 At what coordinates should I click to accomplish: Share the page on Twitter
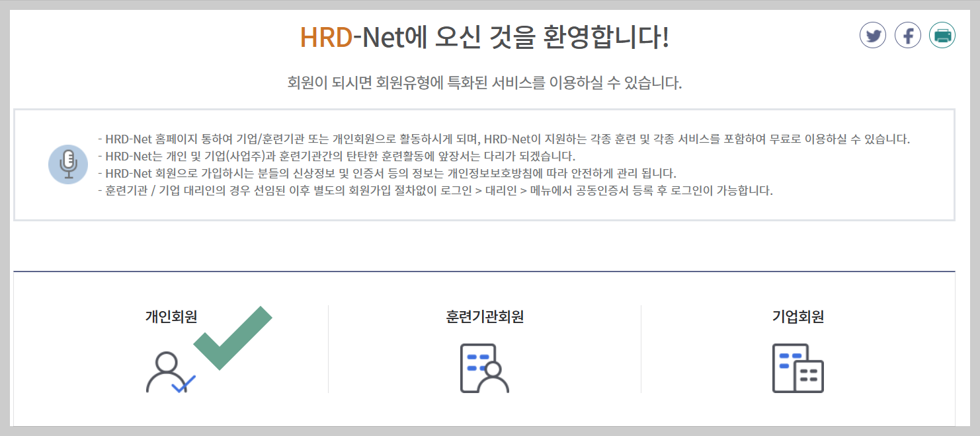[873, 35]
